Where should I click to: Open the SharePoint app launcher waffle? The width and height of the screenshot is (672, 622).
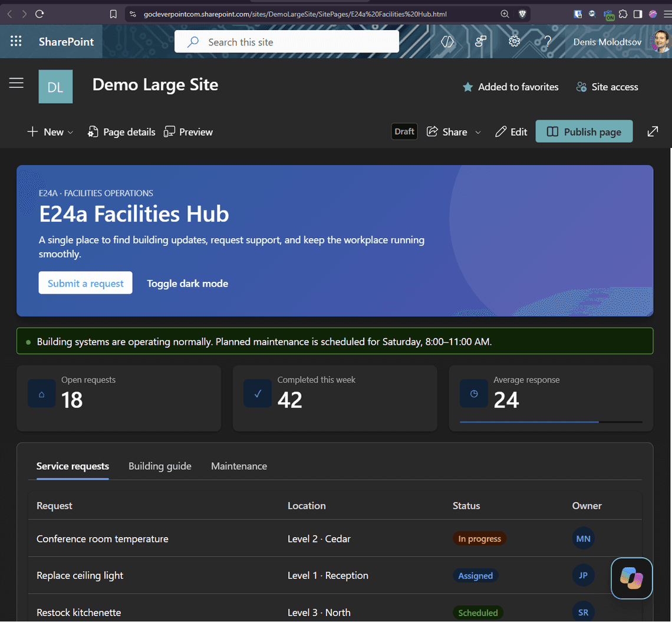pyautogui.click(x=16, y=41)
